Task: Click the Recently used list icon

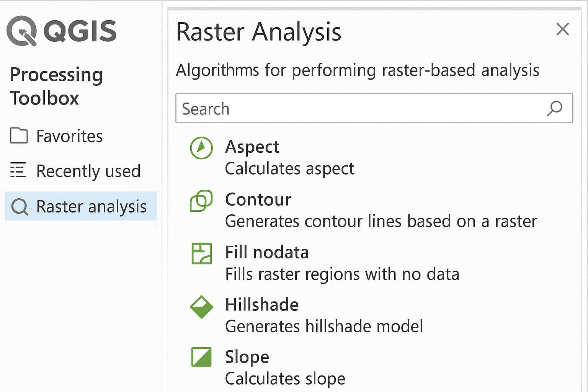Action: click(x=18, y=171)
